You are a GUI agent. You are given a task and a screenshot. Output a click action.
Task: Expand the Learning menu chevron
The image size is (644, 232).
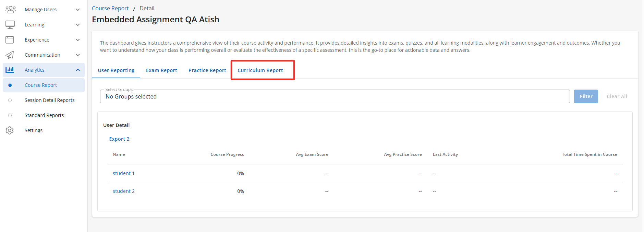click(78, 25)
